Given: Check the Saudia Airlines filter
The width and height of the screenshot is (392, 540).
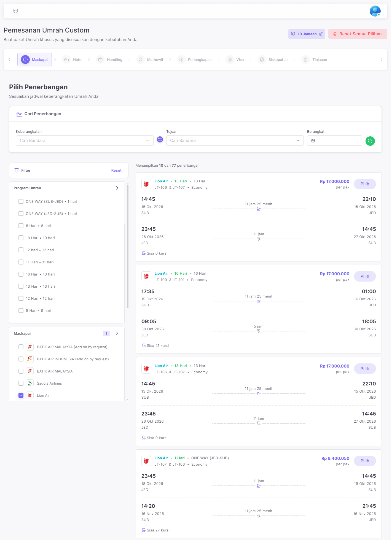Looking at the screenshot, I should (21, 383).
